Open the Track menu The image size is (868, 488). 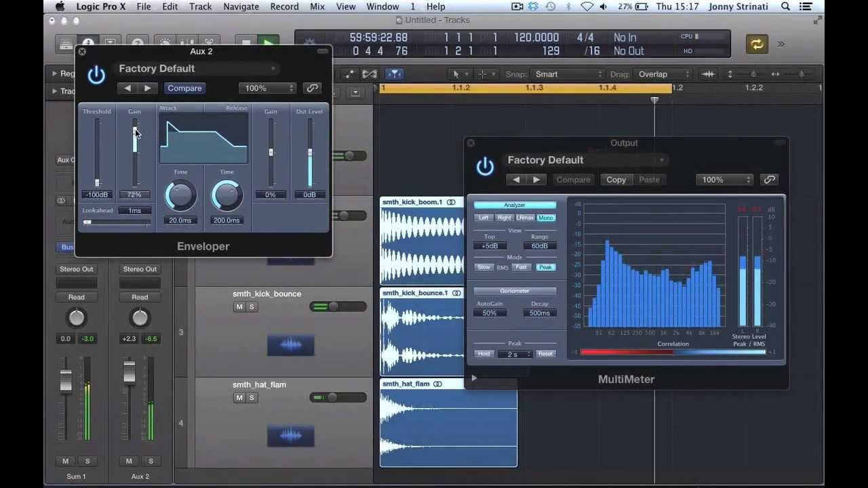[201, 7]
